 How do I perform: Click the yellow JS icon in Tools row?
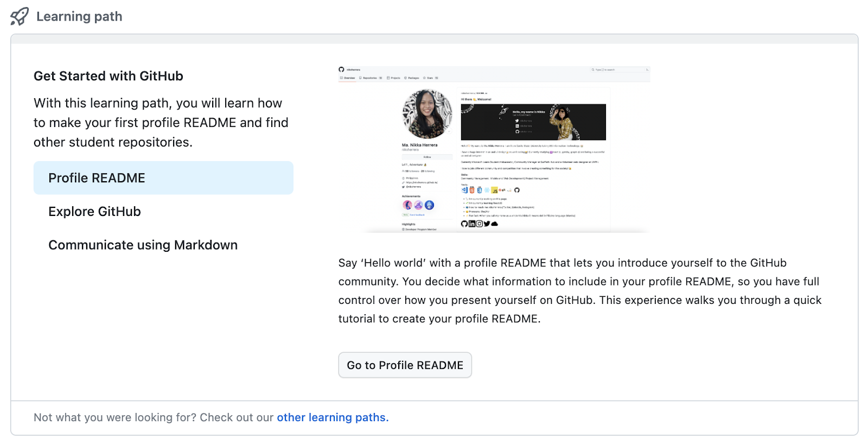pyautogui.click(x=495, y=190)
